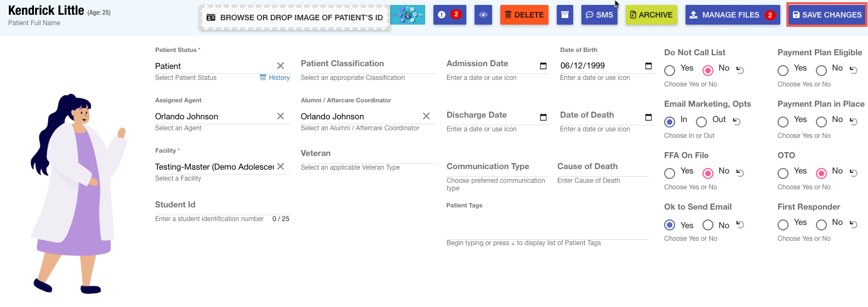This screenshot has height=307, width=868.
Task: Browse or drop image of patient's ID
Action: pyautogui.click(x=295, y=18)
